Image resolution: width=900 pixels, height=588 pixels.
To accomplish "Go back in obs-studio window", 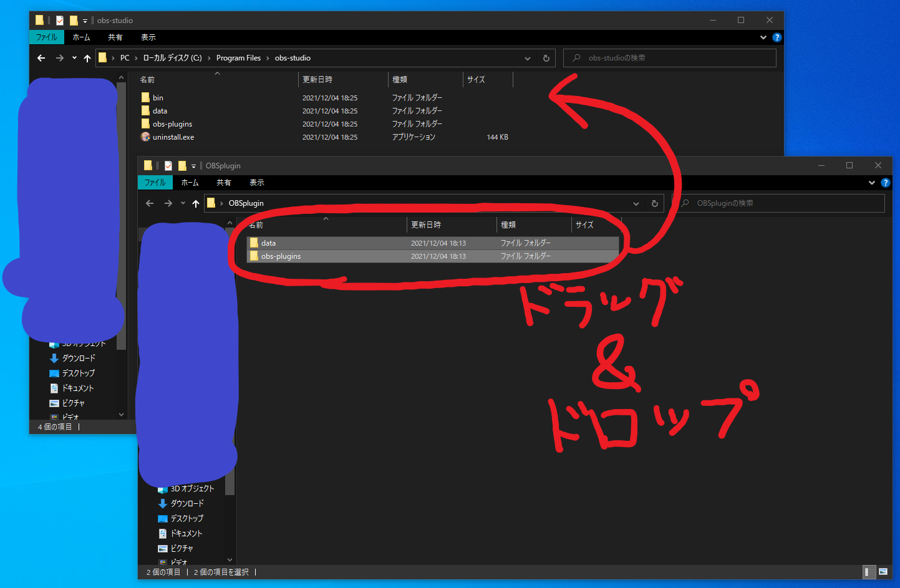I will pos(41,58).
